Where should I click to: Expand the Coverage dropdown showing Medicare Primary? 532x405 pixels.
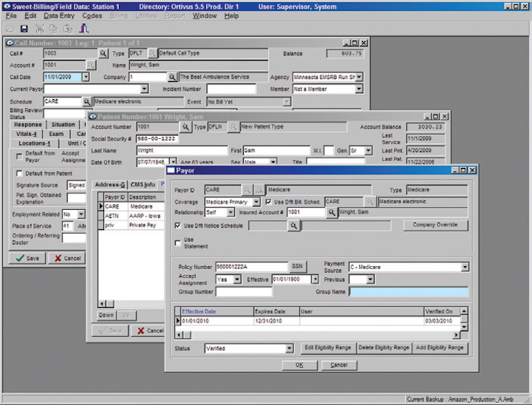256,201
